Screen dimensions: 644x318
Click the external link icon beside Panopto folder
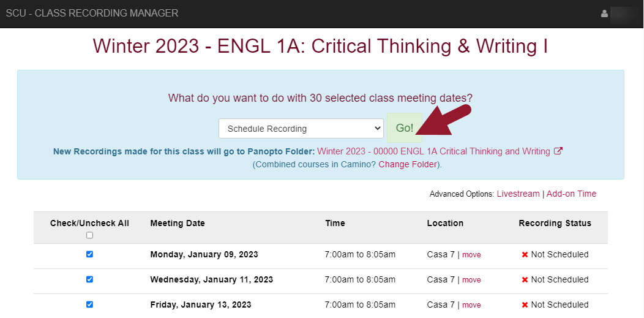click(558, 151)
